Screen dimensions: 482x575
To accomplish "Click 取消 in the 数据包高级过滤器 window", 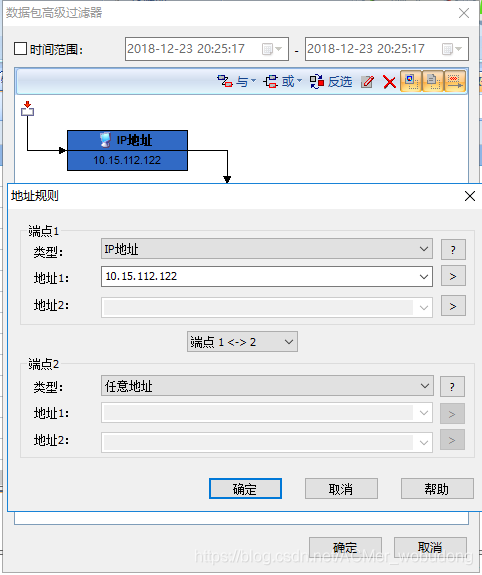I will pos(430,548).
